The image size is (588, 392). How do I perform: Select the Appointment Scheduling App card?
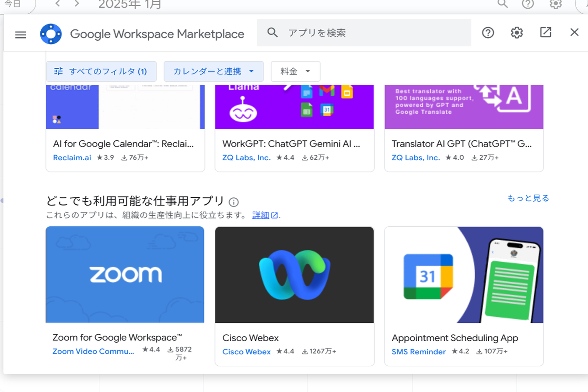464,296
